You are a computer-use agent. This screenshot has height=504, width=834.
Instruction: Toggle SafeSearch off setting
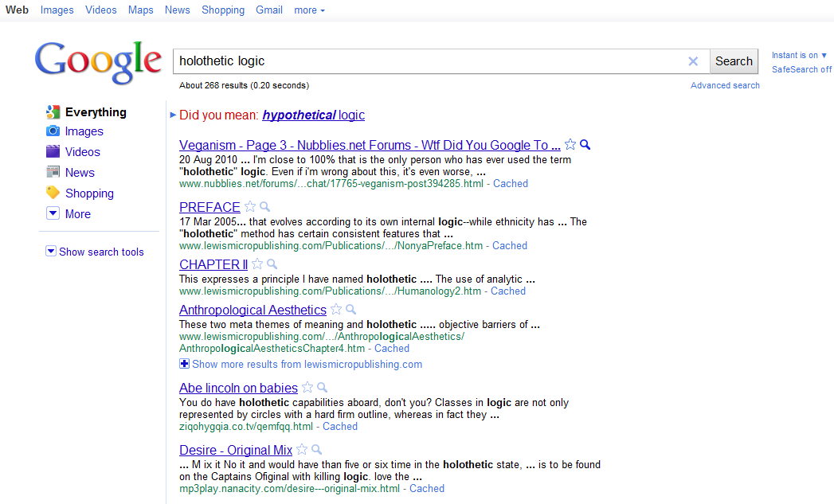pyautogui.click(x=801, y=69)
